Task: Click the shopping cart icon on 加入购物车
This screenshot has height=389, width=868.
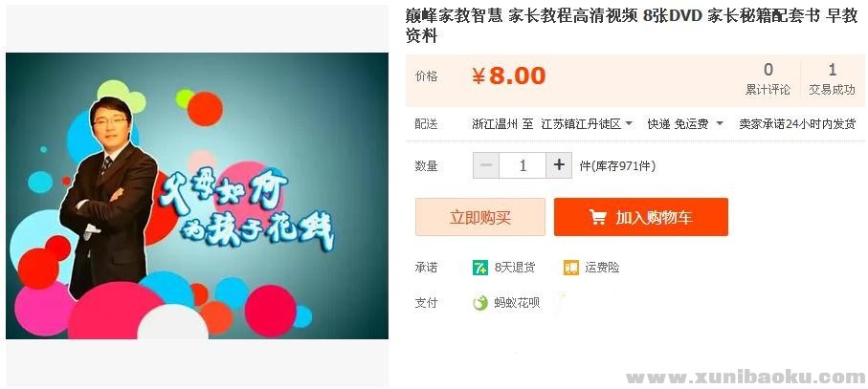Action: coord(598,217)
